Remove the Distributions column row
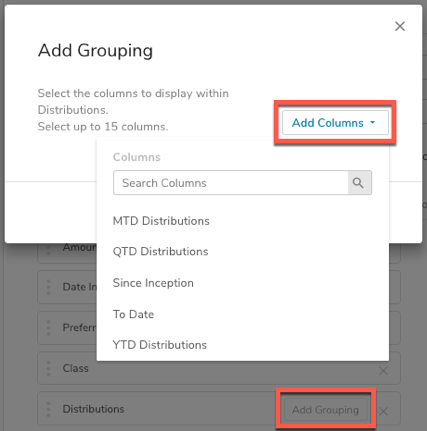Screen dimensions: 427x431 point(383,411)
